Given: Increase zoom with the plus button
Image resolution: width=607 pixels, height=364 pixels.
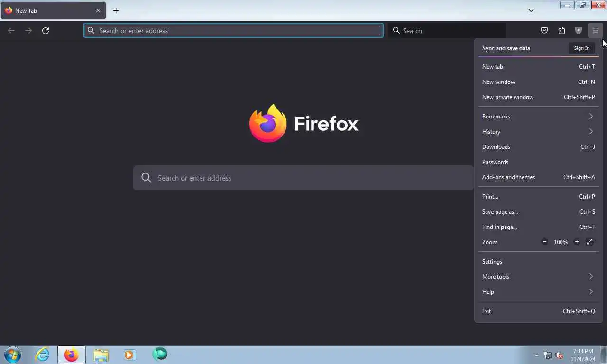Looking at the screenshot, I should pos(577,242).
